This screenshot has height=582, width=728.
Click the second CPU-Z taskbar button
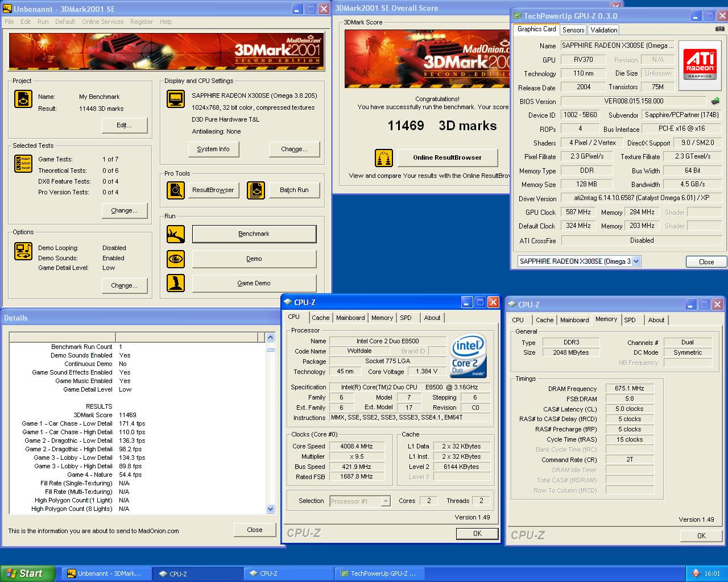click(288, 573)
